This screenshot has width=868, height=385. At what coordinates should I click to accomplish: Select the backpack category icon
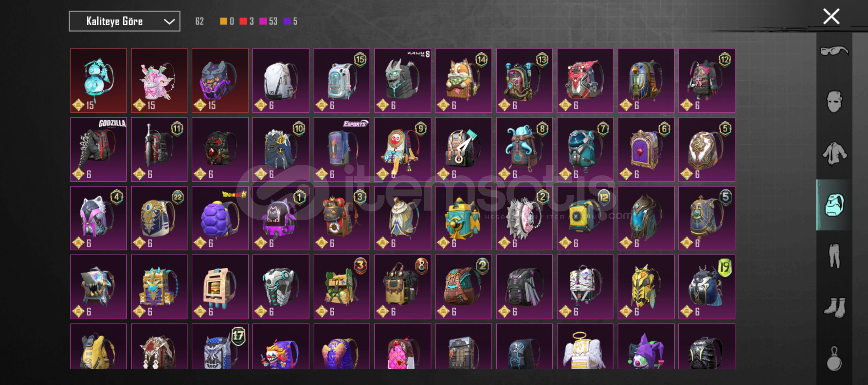point(834,205)
